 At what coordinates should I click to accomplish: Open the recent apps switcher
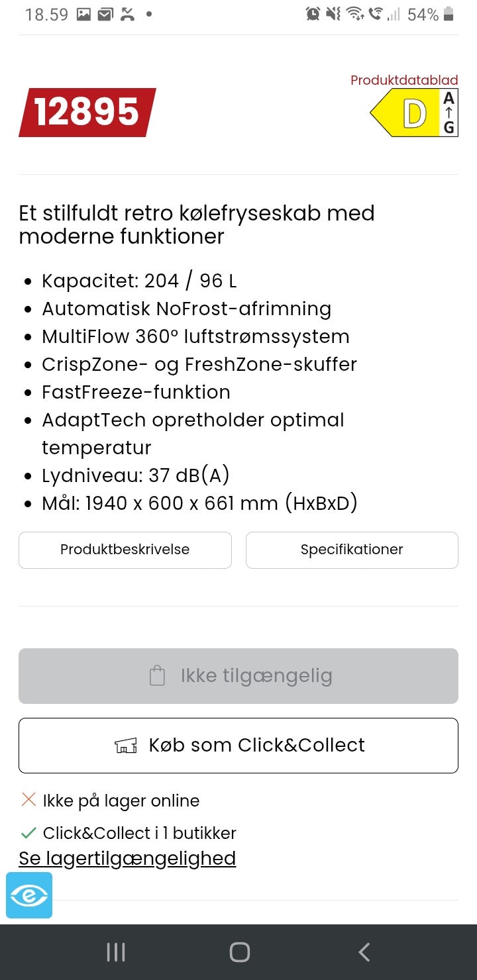pos(116,952)
